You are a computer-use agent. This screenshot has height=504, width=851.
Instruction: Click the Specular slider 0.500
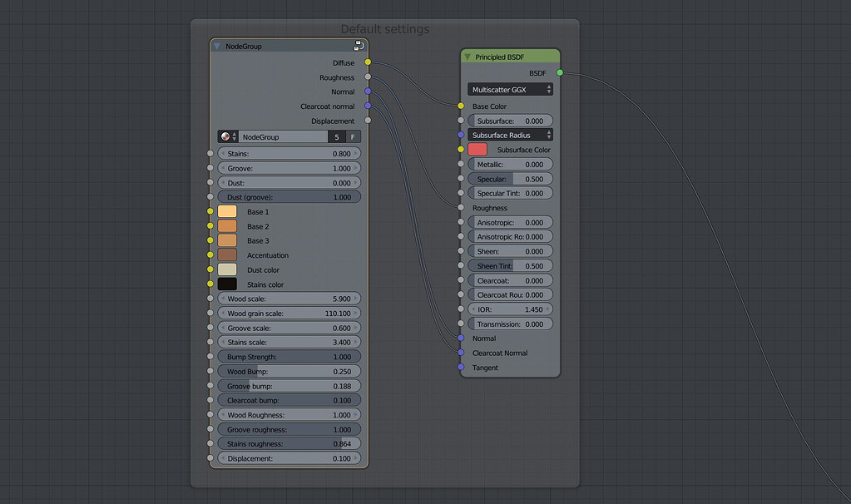510,179
